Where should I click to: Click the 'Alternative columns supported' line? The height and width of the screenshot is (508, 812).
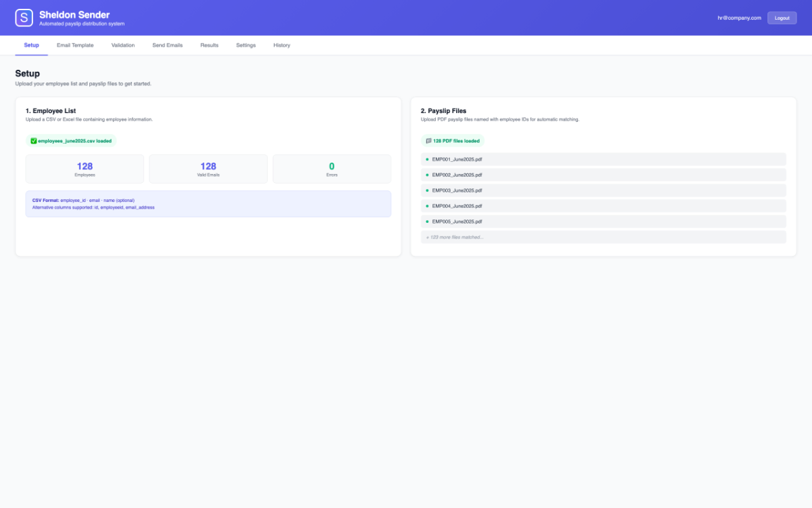(93, 207)
